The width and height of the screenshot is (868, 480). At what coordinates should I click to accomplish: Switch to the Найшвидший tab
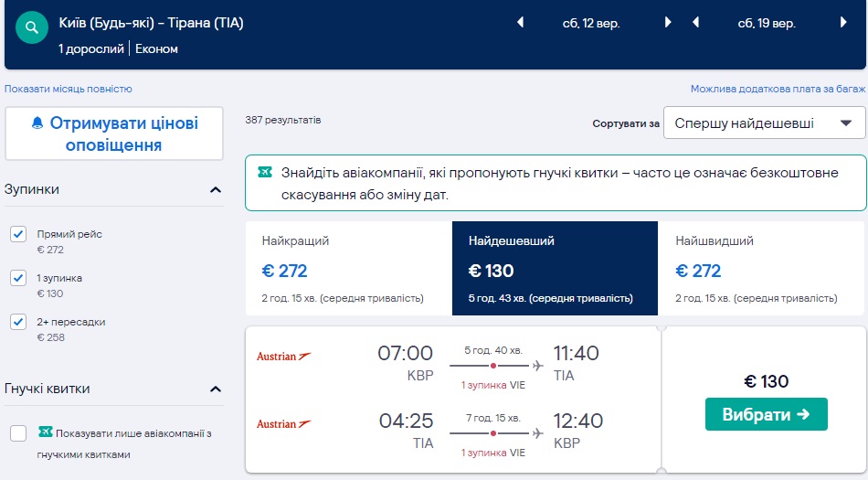pyautogui.click(x=761, y=263)
